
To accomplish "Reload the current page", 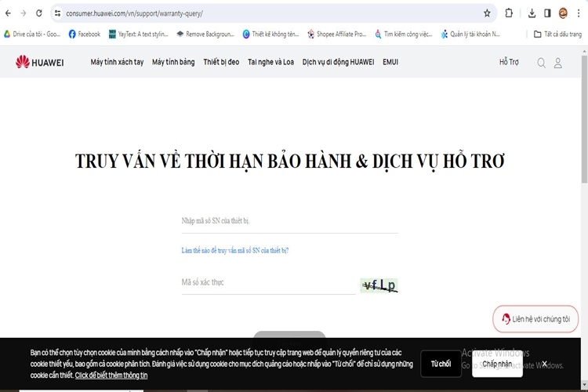I will [39, 13].
